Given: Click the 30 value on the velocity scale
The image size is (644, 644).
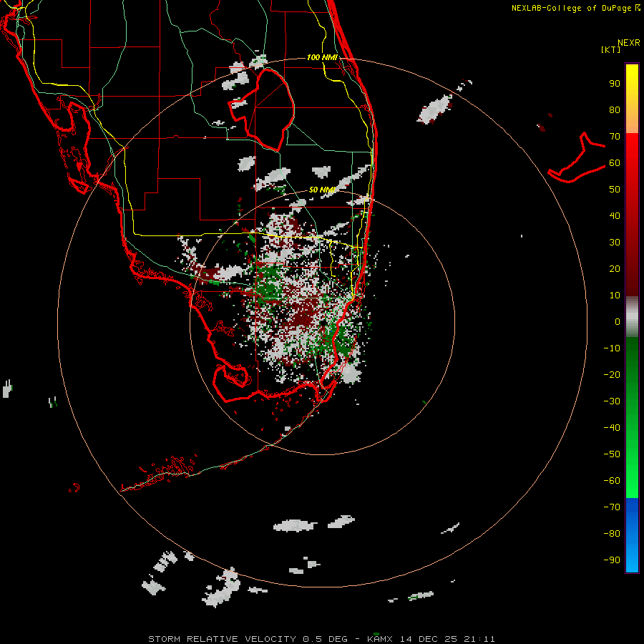Looking at the screenshot, I should click(615, 243).
